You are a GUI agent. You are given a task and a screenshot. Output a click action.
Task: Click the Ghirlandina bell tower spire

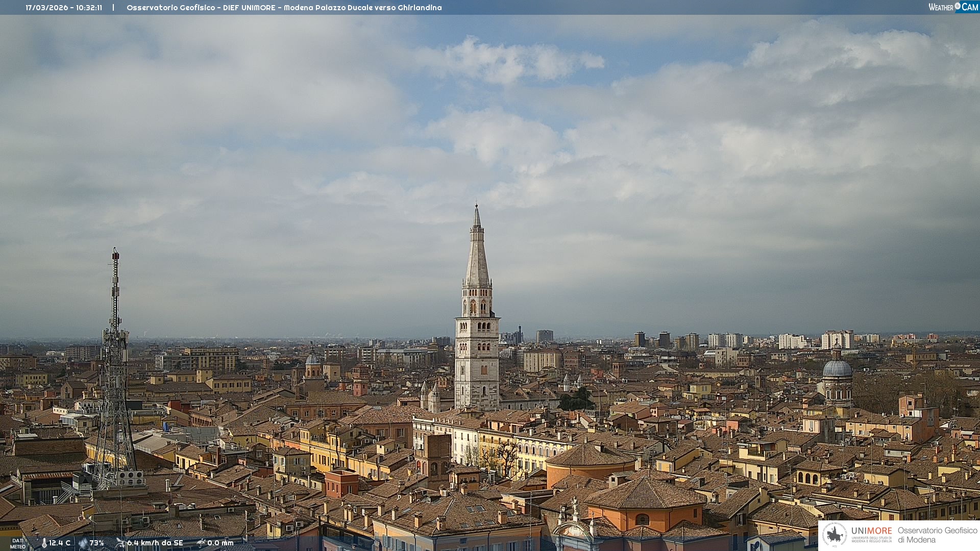pos(477,255)
